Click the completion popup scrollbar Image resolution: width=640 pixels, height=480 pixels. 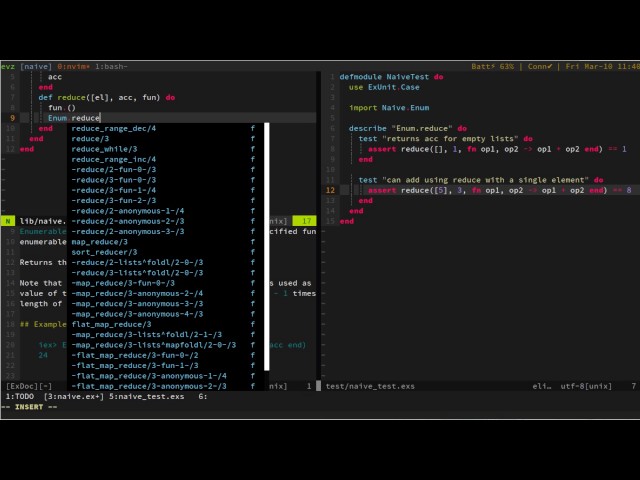click(267, 247)
